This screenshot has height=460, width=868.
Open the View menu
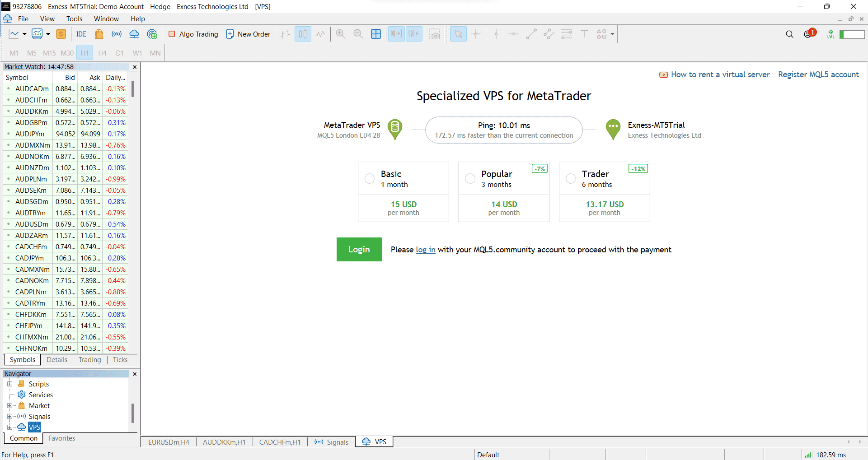coord(47,19)
